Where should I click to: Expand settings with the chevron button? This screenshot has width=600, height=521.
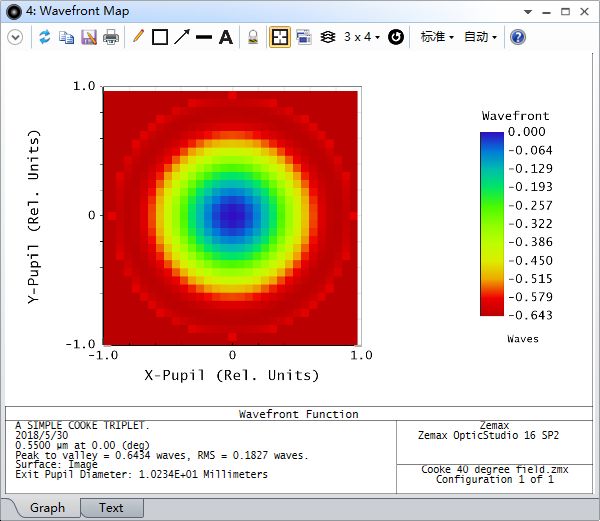pos(15,37)
